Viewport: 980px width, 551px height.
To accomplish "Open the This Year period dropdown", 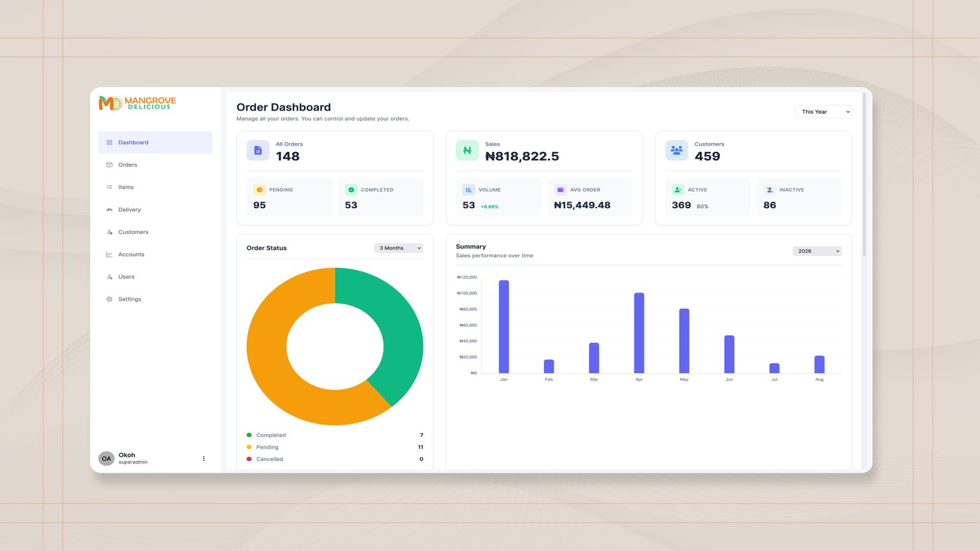I will 823,112.
